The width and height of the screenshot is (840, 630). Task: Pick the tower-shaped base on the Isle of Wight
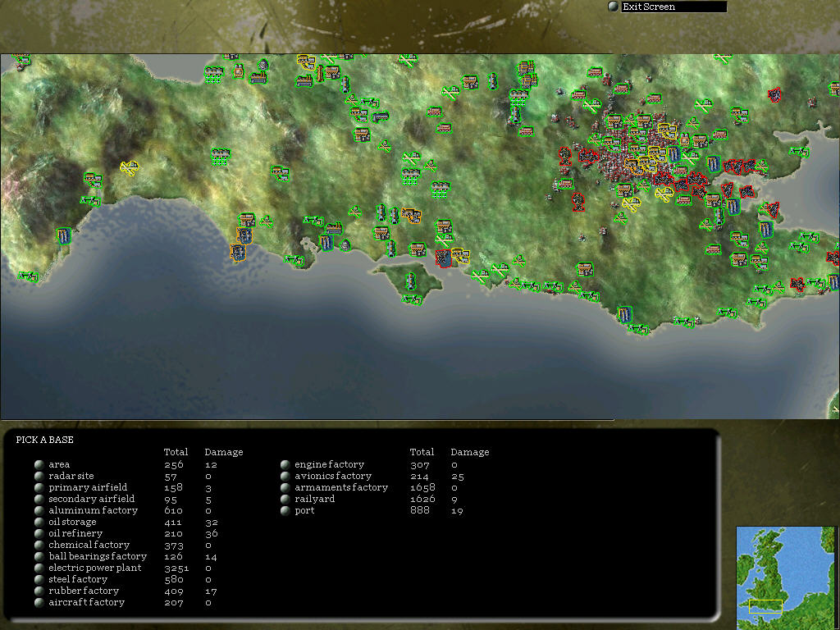pos(410,281)
